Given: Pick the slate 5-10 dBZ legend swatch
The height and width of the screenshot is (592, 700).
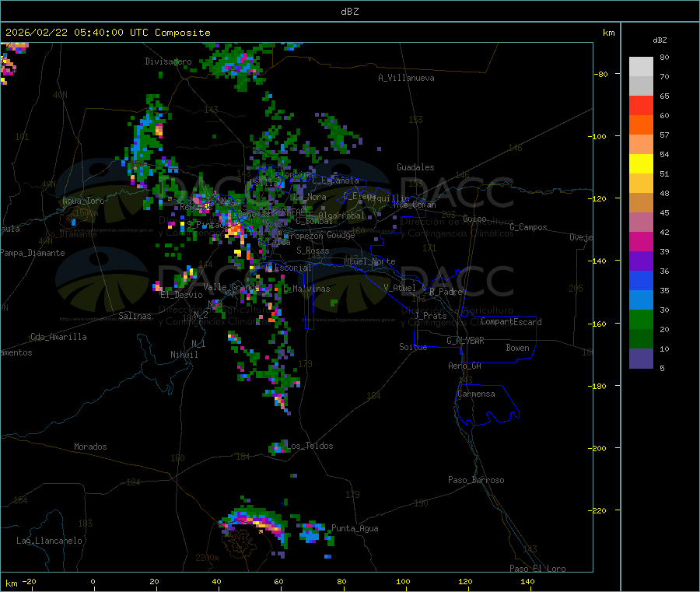Looking at the screenshot, I should click(641, 359).
